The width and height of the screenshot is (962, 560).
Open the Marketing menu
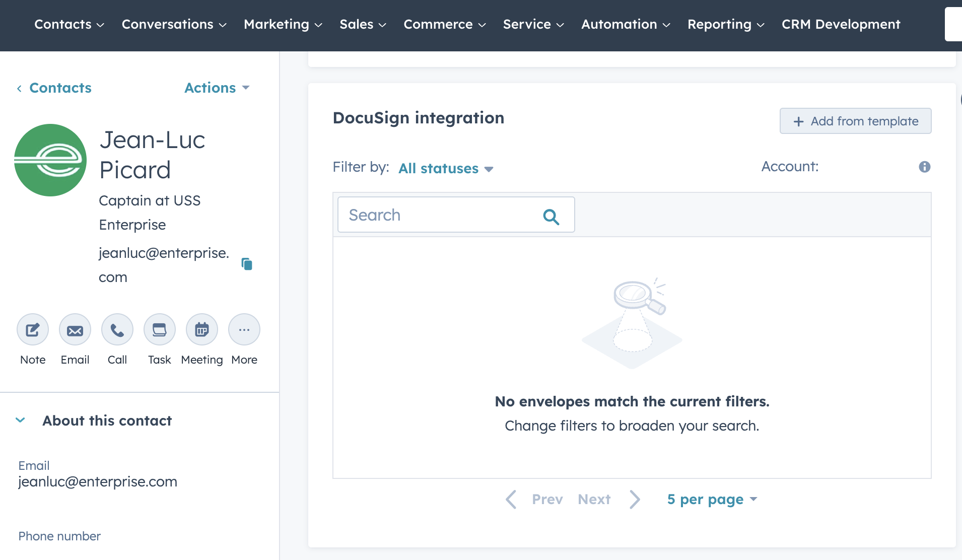tap(282, 24)
